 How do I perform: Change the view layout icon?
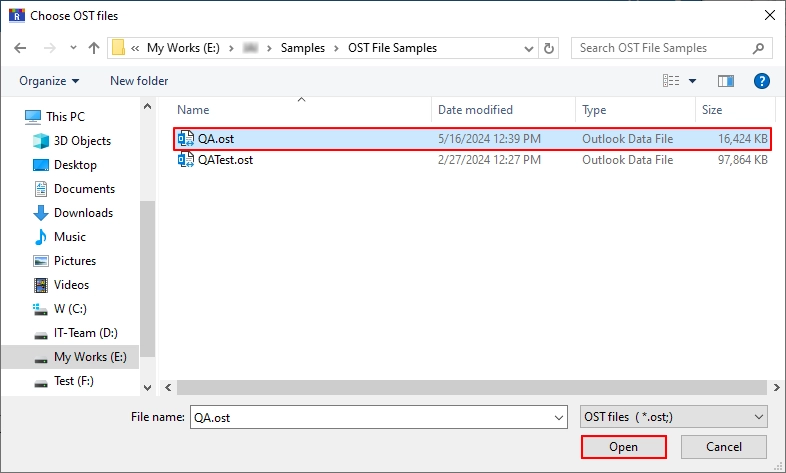(671, 81)
